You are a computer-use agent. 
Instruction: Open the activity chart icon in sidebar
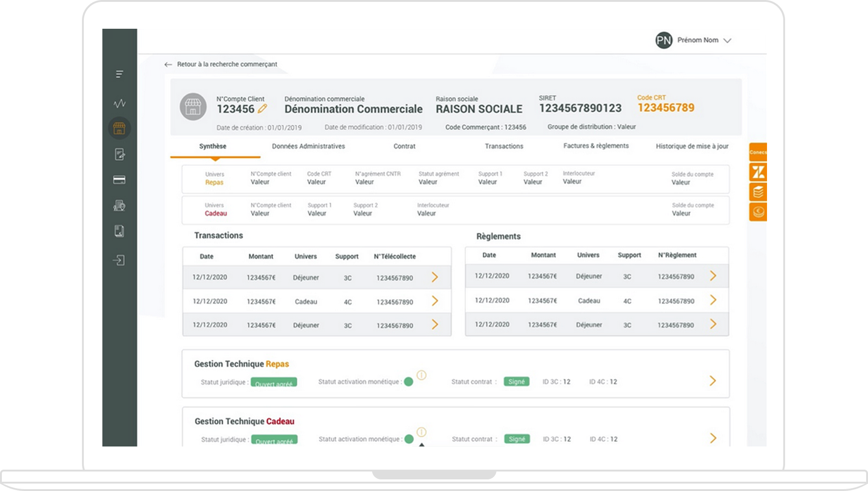point(120,103)
